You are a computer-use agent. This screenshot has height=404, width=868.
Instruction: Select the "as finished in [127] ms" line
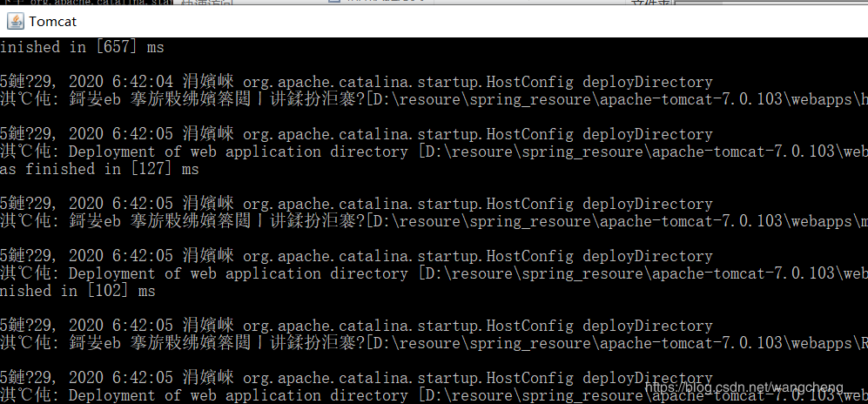99,169
